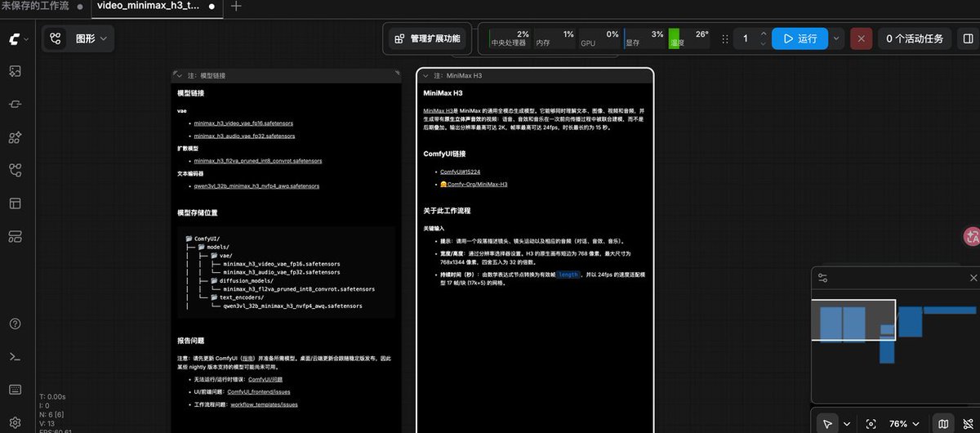The width and height of the screenshot is (980, 433).
Task: Click the minimap viewport rectangle
Action: click(853, 320)
